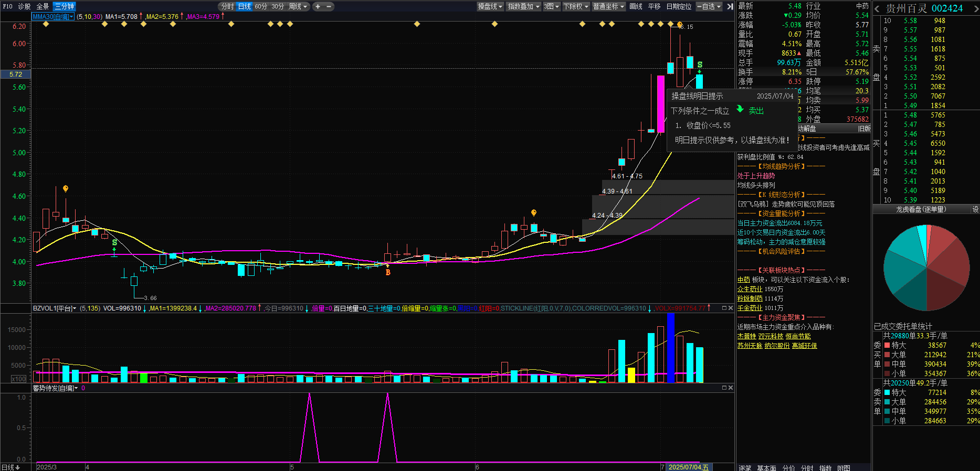Open the 羚锐制药 stock link
Screen dimensions: 980x471
[750, 299]
